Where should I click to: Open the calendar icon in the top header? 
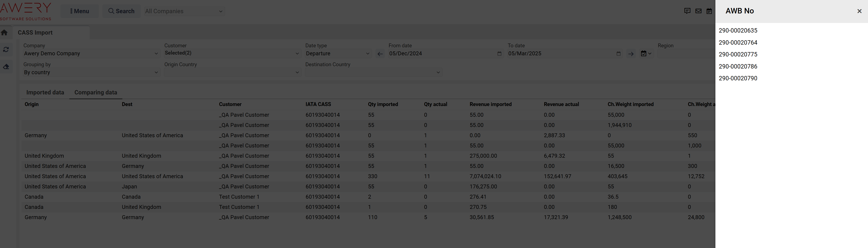coord(709,11)
